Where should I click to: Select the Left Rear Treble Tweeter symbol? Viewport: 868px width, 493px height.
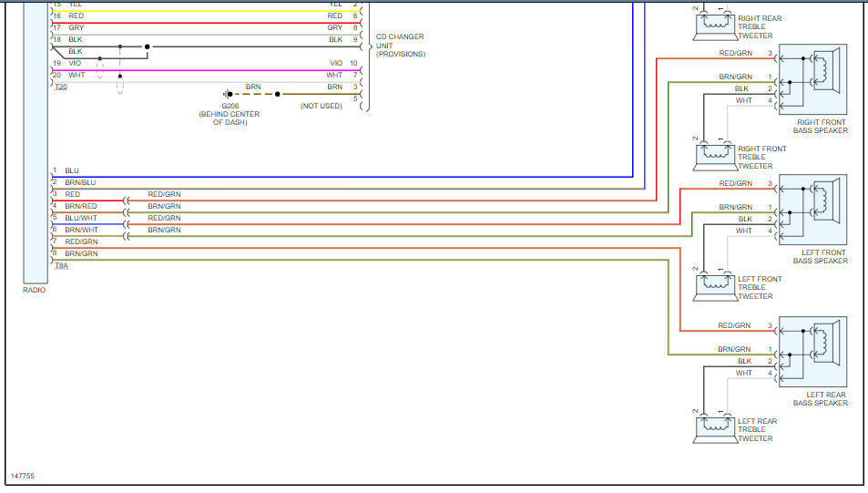click(x=714, y=430)
